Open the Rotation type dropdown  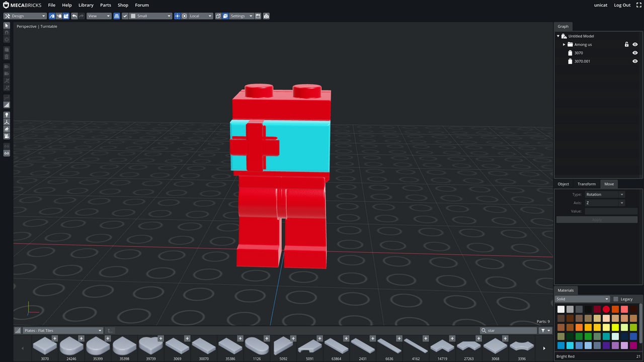[605, 195]
